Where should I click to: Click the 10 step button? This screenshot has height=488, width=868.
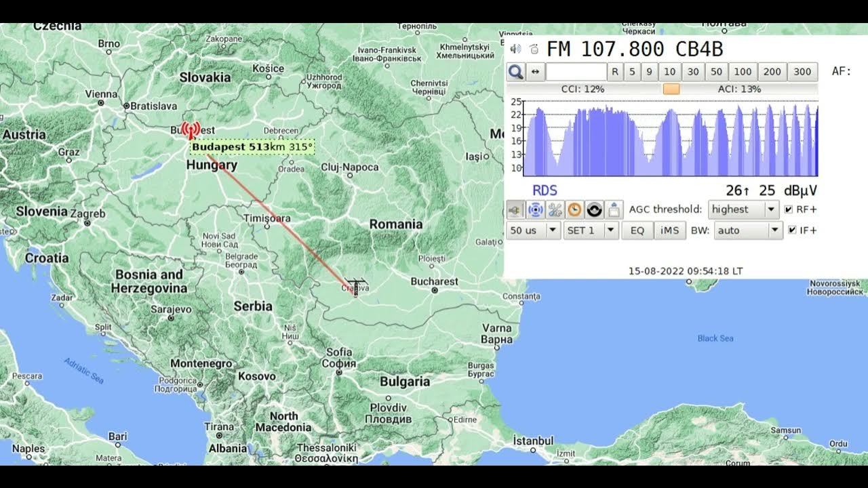670,72
